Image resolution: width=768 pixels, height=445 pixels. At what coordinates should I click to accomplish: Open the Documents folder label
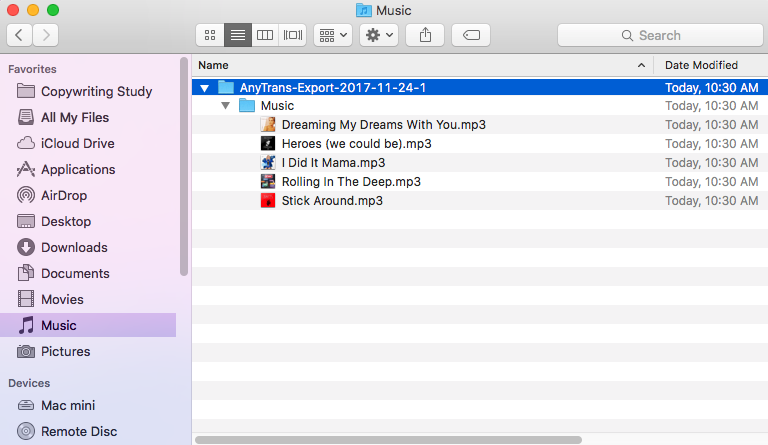pyautogui.click(x=75, y=273)
